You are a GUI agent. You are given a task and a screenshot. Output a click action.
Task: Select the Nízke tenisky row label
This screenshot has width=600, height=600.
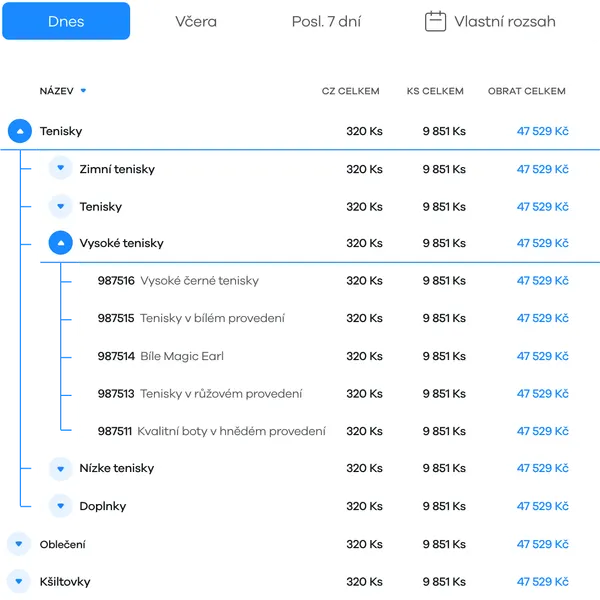(117, 468)
